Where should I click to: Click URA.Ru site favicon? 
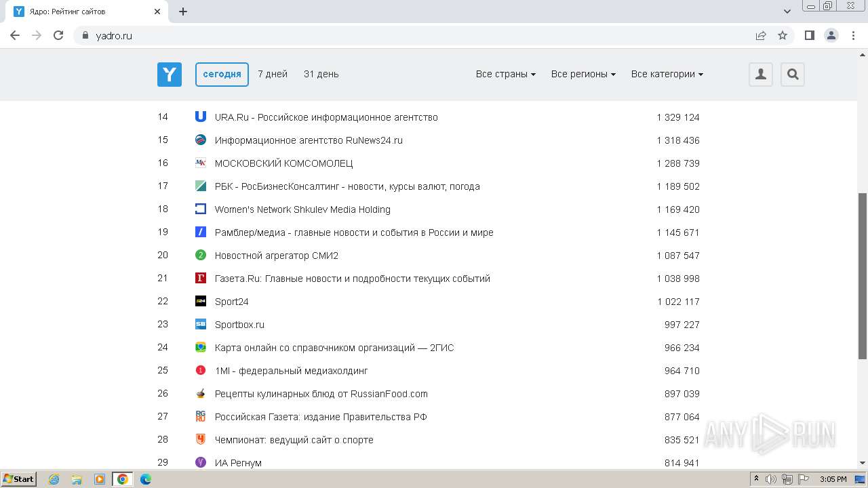coord(201,117)
